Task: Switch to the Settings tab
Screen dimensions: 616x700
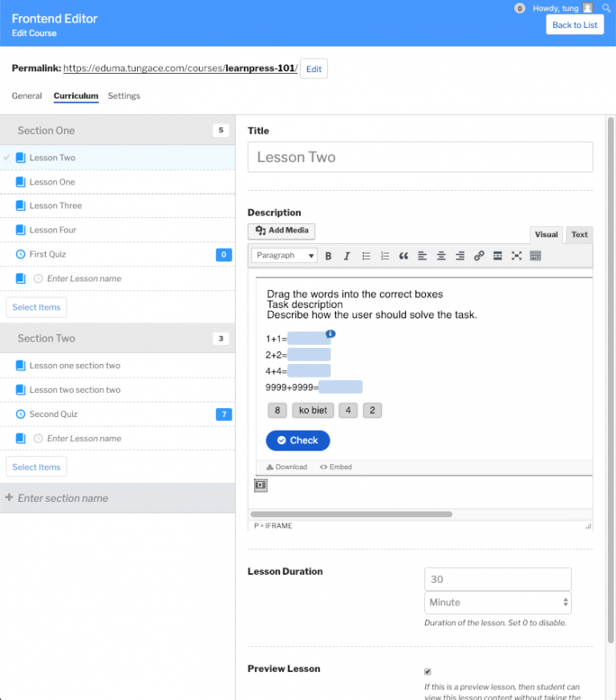Action: (124, 95)
